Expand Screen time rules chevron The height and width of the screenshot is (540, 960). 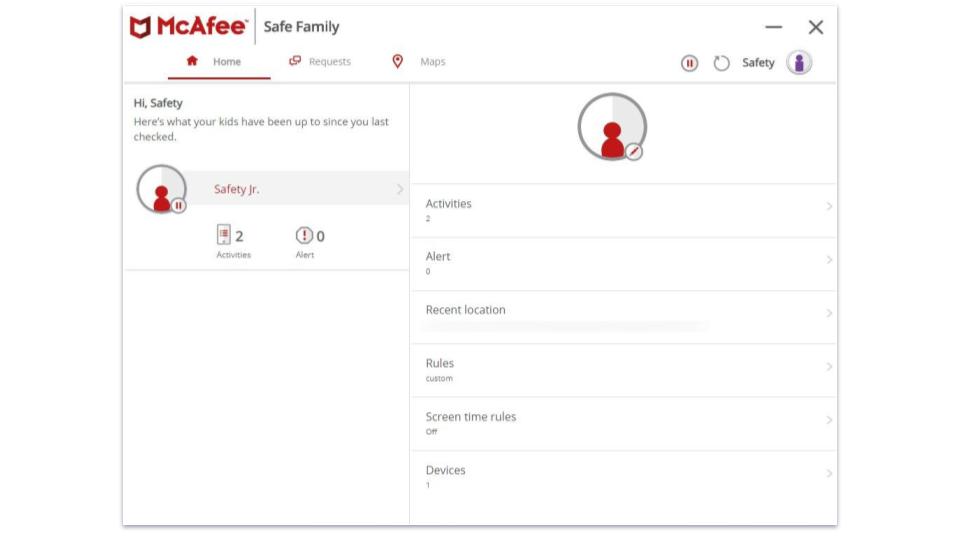pos(829,420)
